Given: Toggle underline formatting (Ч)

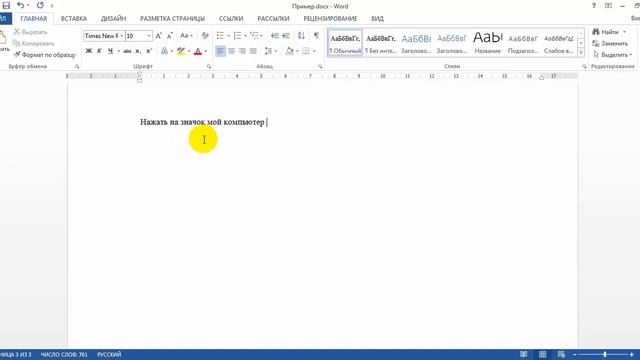Looking at the screenshot, I should (x=110, y=51).
